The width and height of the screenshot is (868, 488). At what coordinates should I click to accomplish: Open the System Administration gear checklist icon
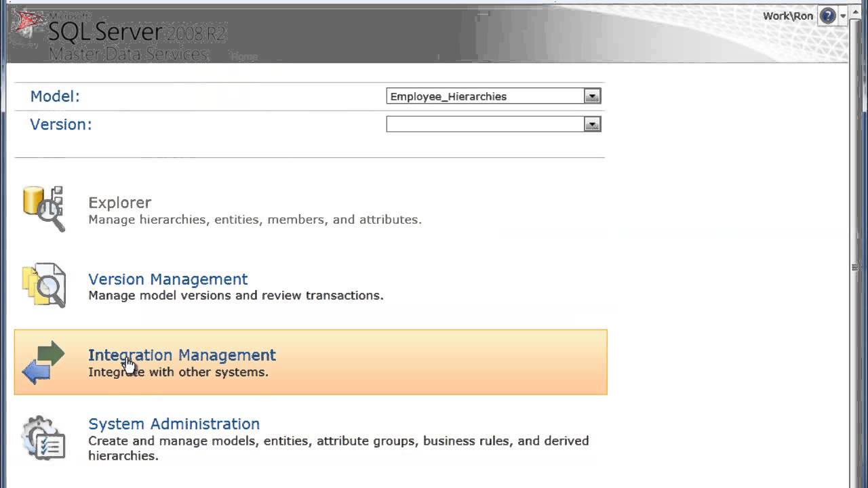43,439
